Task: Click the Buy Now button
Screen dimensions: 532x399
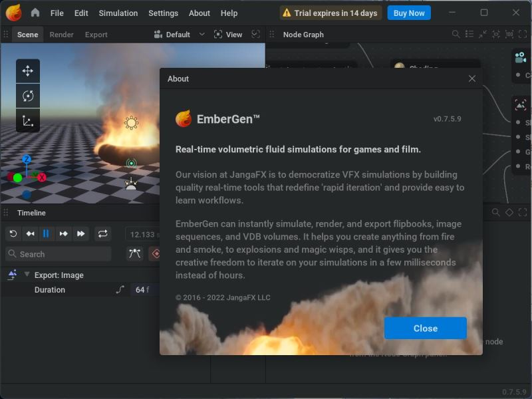Action: coord(409,13)
